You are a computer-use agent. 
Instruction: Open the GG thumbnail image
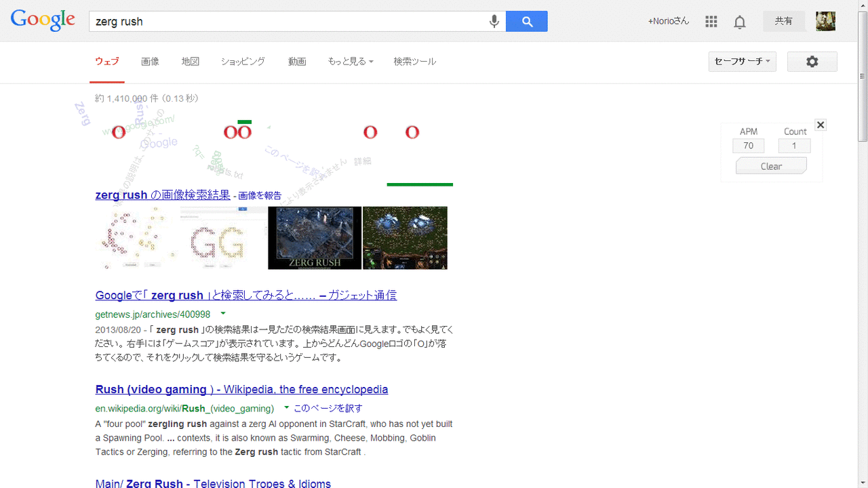point(224,238)
